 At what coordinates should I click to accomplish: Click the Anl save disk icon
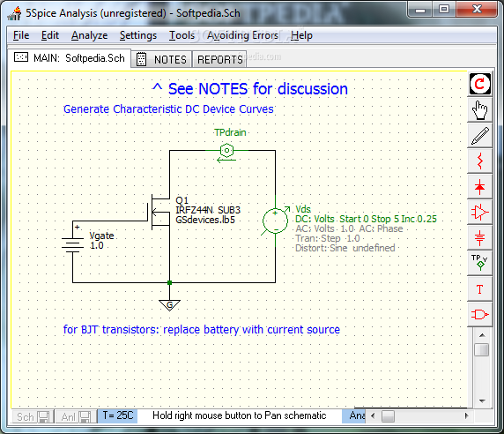click(85, 417)
